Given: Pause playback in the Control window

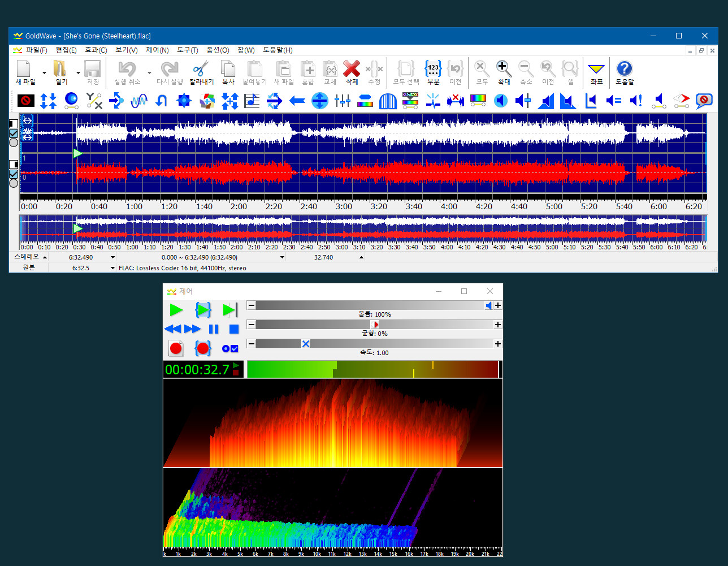Looking at the screenshot, I should 214,329.
